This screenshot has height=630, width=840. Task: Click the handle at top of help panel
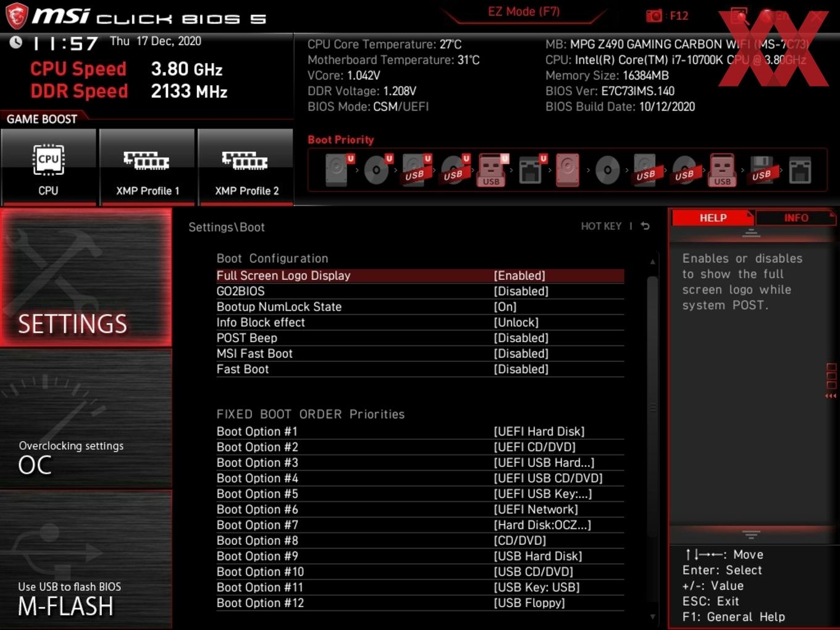coord(751,233)
